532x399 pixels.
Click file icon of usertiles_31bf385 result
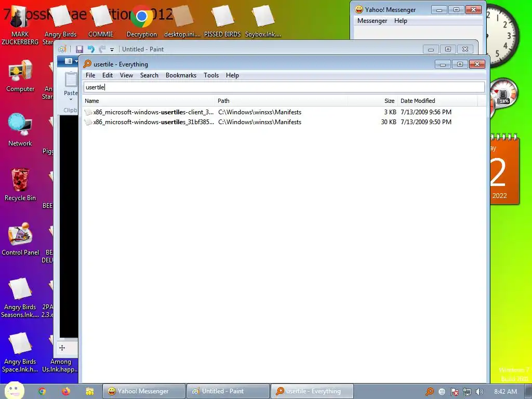(88, 122)
